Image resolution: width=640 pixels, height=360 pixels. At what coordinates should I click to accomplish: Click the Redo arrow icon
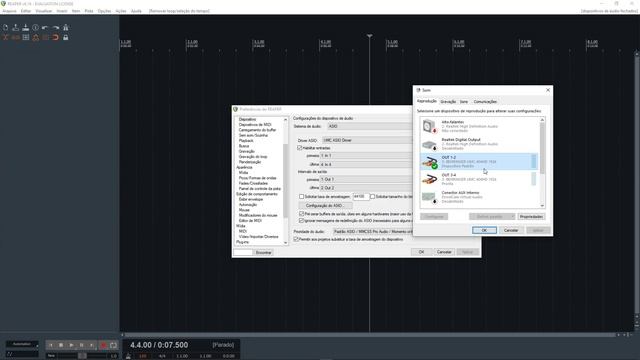pyautogui.click(x=56, y=27)
